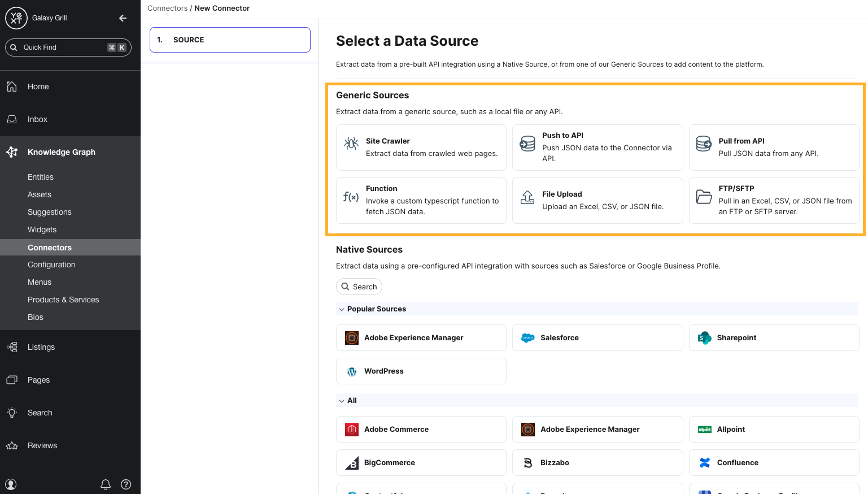Open the user profile icon
The height and width of the screenshot is (494, 868).
tap(11, 484)
